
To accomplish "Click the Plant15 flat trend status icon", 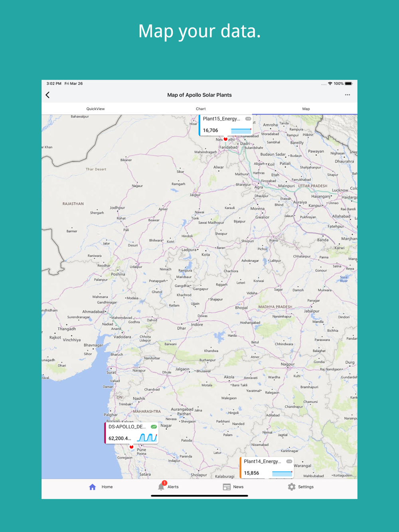I will pyautogui.click(x=248, y=119).
